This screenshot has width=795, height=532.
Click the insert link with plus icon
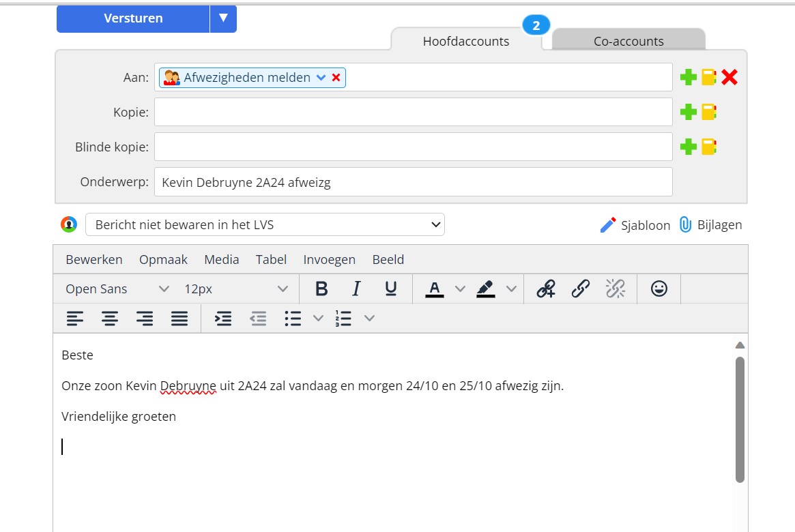[x=546, y=289]
